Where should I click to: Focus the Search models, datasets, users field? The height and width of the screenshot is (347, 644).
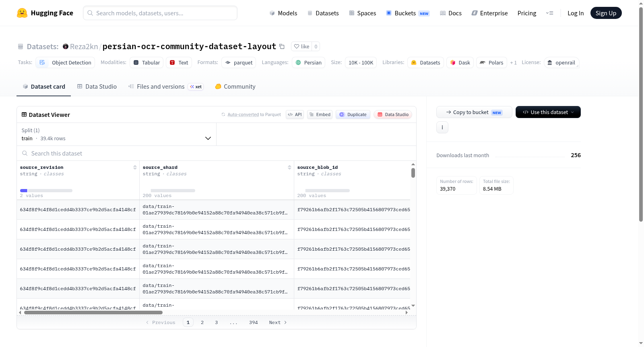coord(160,13)
